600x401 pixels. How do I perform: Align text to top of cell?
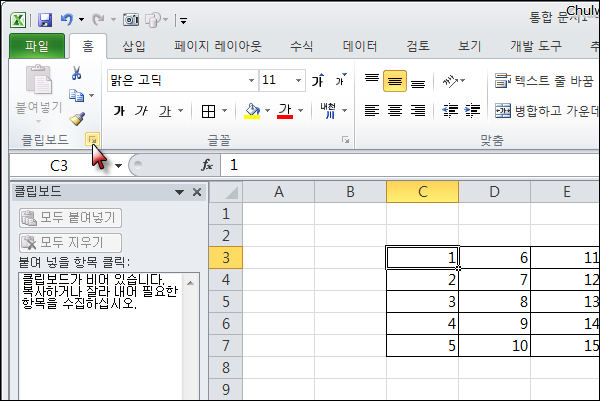click(372, 80)
